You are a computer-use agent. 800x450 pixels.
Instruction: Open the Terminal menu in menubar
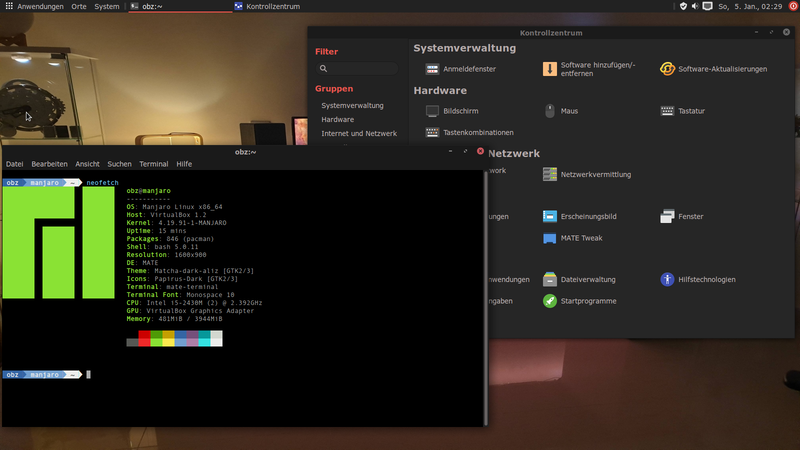[x=154, y=164]
